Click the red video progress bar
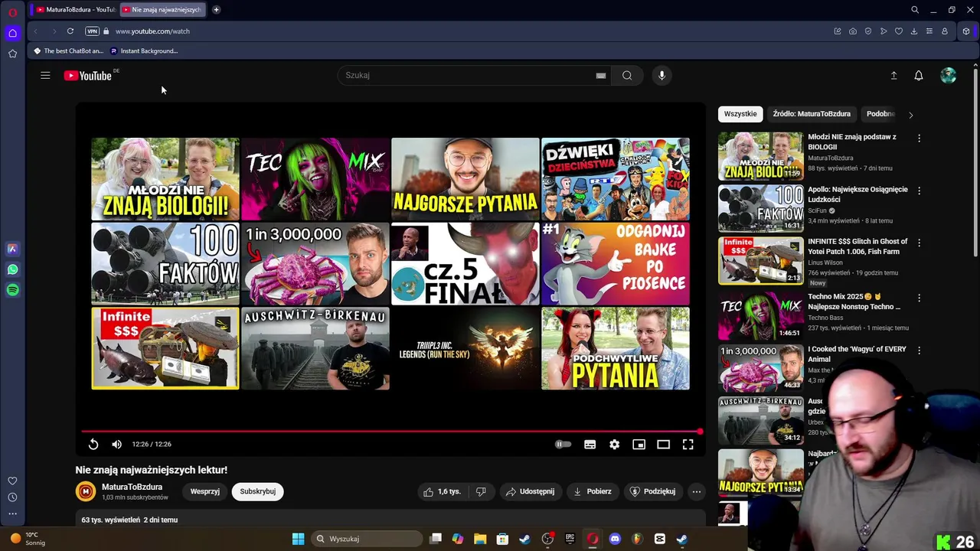Image resolution: width=980 pixels, height=551 pixels. [x=390, y=432]
